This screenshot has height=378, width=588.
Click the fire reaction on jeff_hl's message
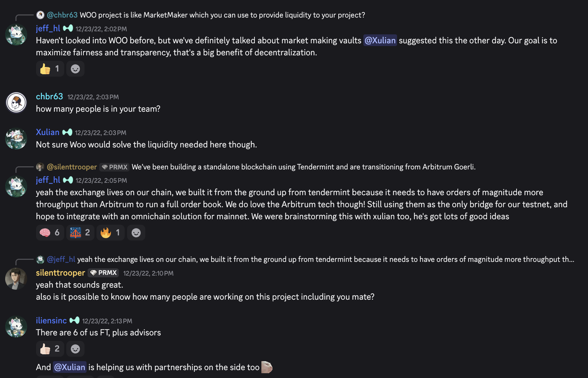pos(110,233)
